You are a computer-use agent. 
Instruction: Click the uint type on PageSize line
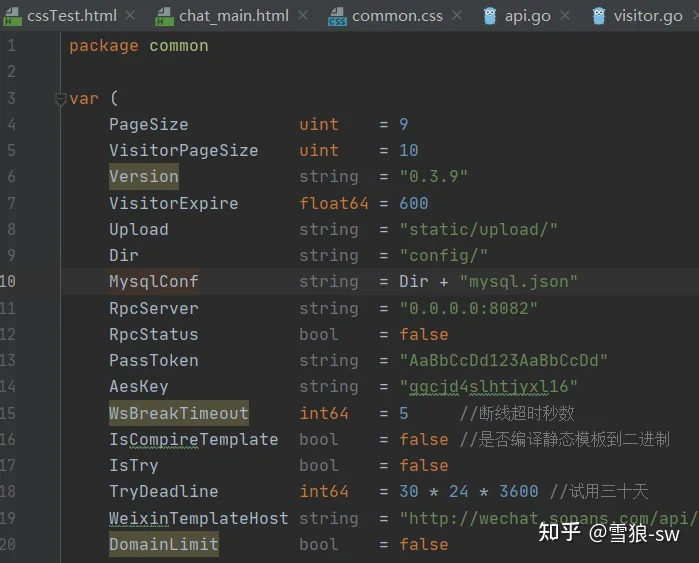coord(319,124)
